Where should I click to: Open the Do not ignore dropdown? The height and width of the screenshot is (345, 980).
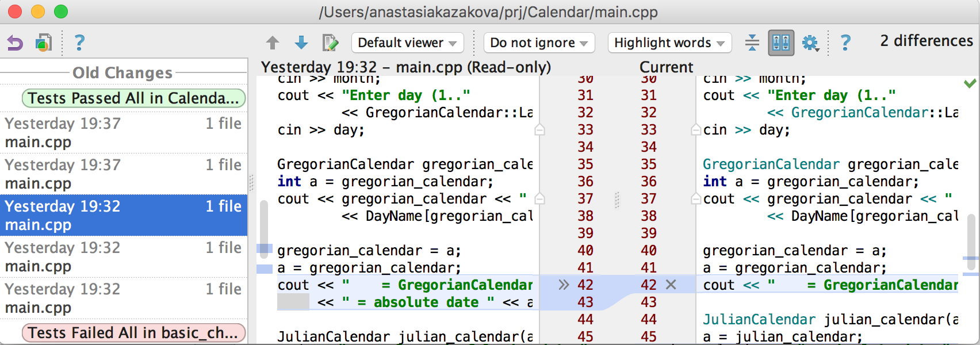point(539,43)
